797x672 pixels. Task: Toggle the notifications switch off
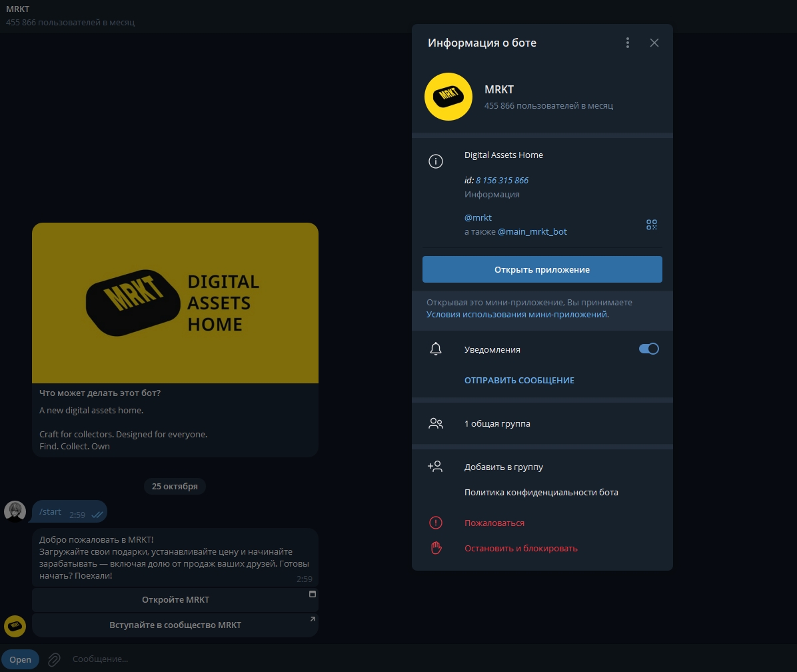pos(648,349)
